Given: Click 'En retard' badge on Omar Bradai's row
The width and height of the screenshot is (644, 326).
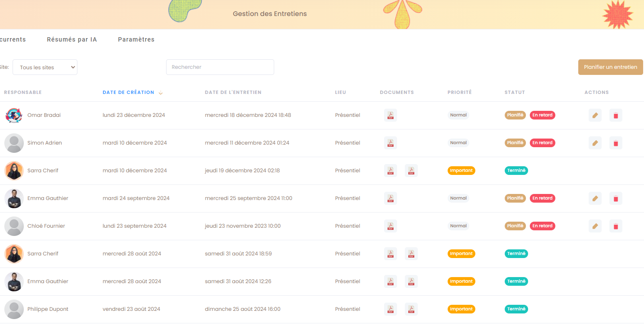Looking at the screenshot, I should [x=542, y=115].
